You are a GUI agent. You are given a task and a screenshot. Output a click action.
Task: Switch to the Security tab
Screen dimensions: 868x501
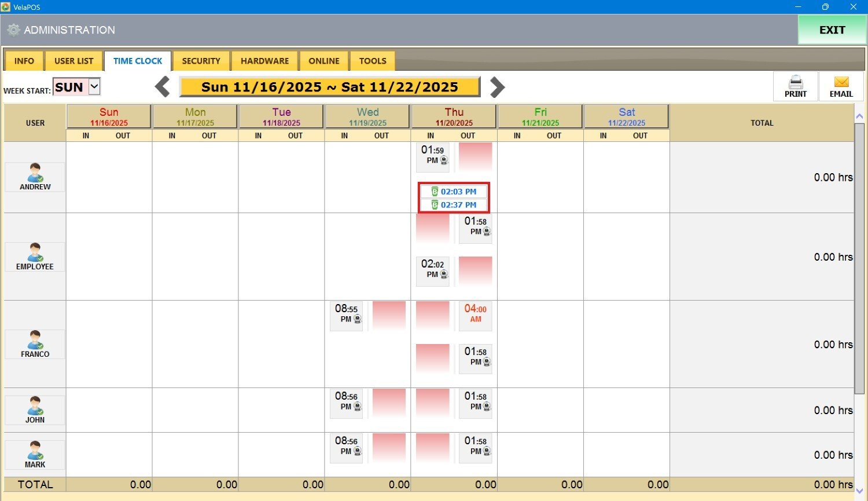click(x=201, y=61)
